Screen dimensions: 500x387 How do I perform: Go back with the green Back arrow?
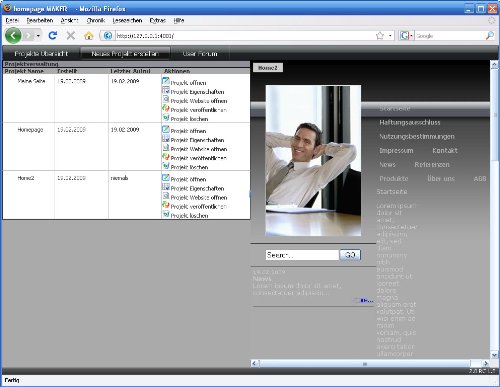pos(13,35)
